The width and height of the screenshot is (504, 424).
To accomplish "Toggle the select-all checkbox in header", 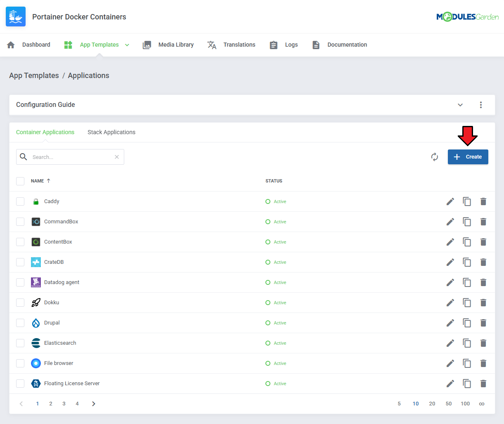I will point(20,181).
